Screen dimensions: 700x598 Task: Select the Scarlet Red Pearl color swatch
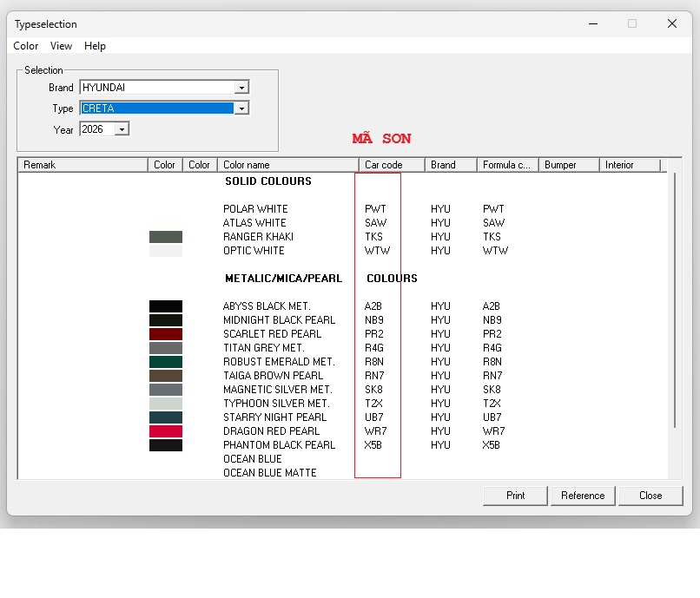(x=166, y=334)
